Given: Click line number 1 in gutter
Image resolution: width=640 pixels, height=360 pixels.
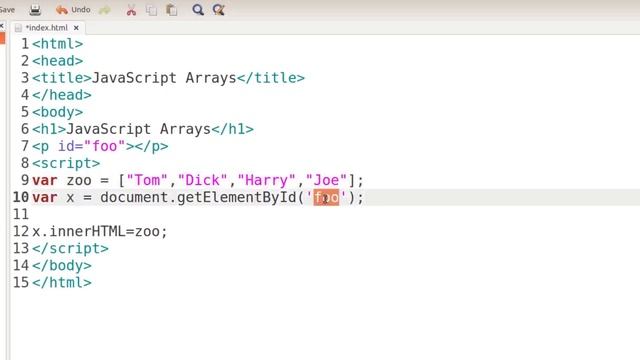Looking at the screenshot, I should 25,44.
